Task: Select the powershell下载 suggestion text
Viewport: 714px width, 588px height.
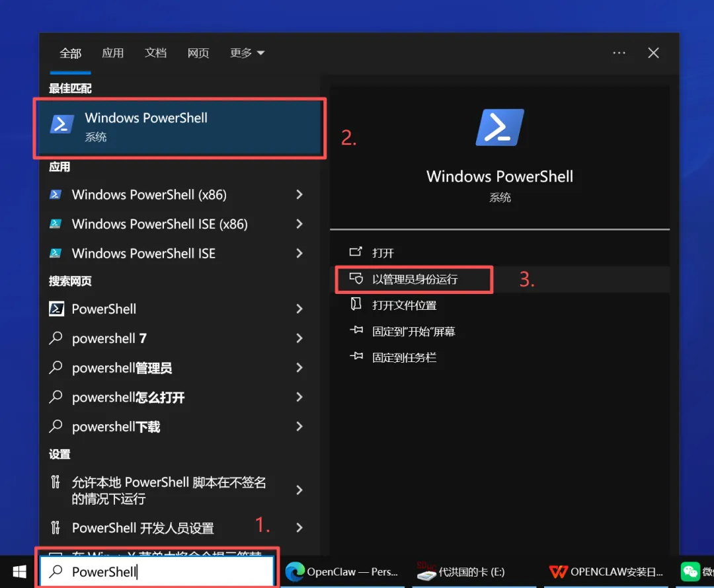Action: [x=116, y=426]
